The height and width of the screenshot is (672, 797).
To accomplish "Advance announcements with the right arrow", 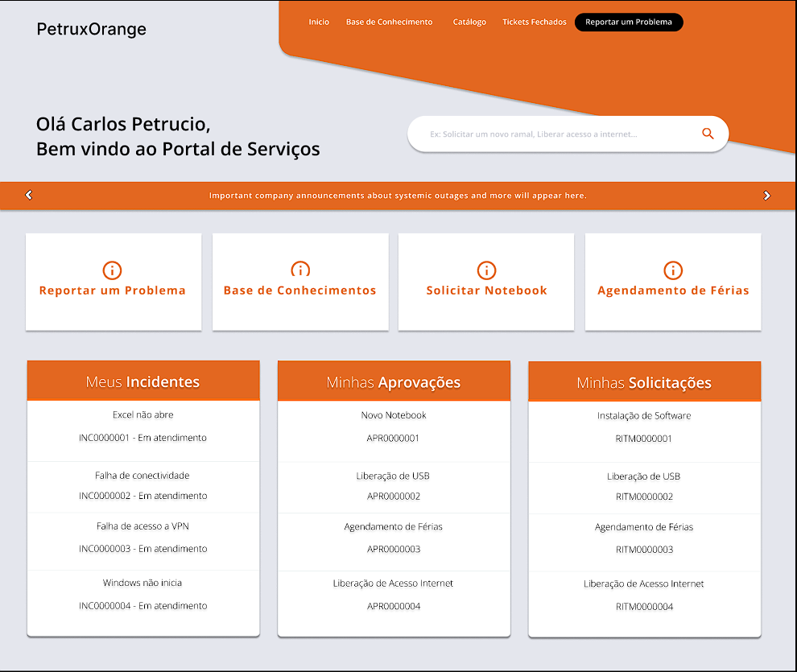I will [x=766, y=196].
